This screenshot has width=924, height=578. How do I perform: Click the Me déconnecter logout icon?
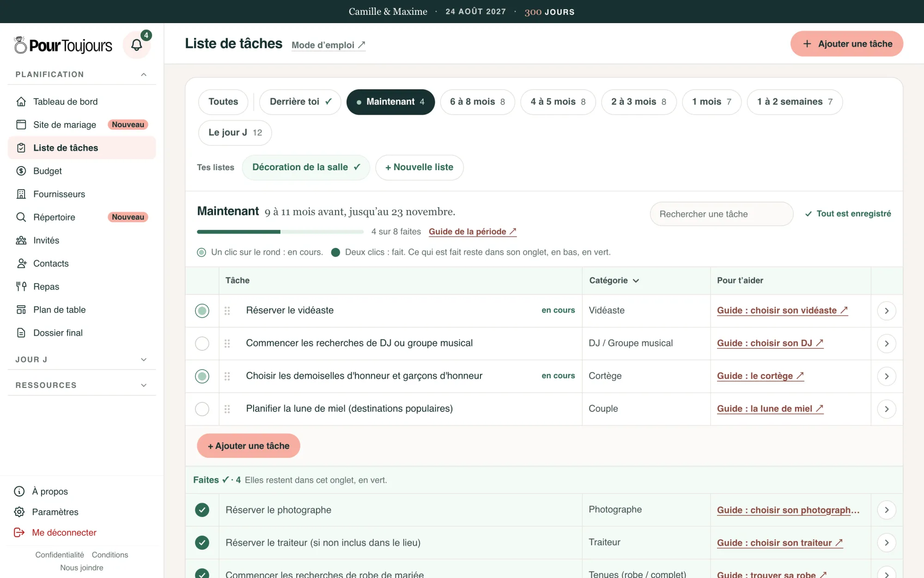click(19, 533)
